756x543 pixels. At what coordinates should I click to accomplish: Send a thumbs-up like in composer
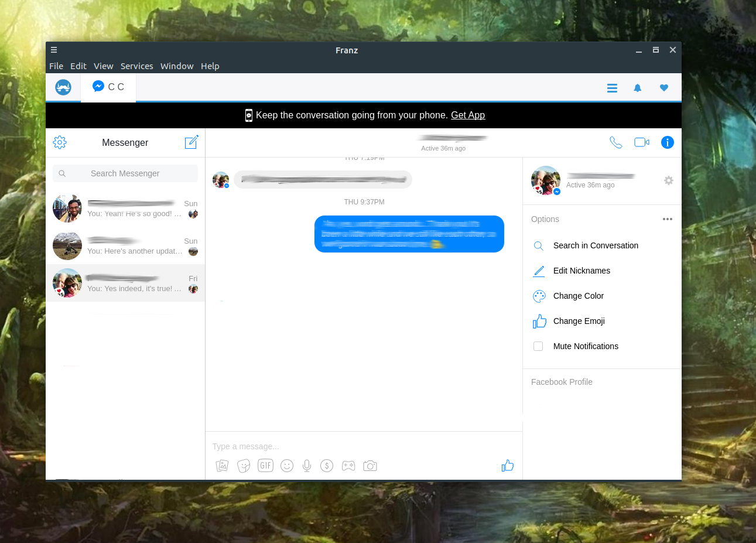[508, 466]
